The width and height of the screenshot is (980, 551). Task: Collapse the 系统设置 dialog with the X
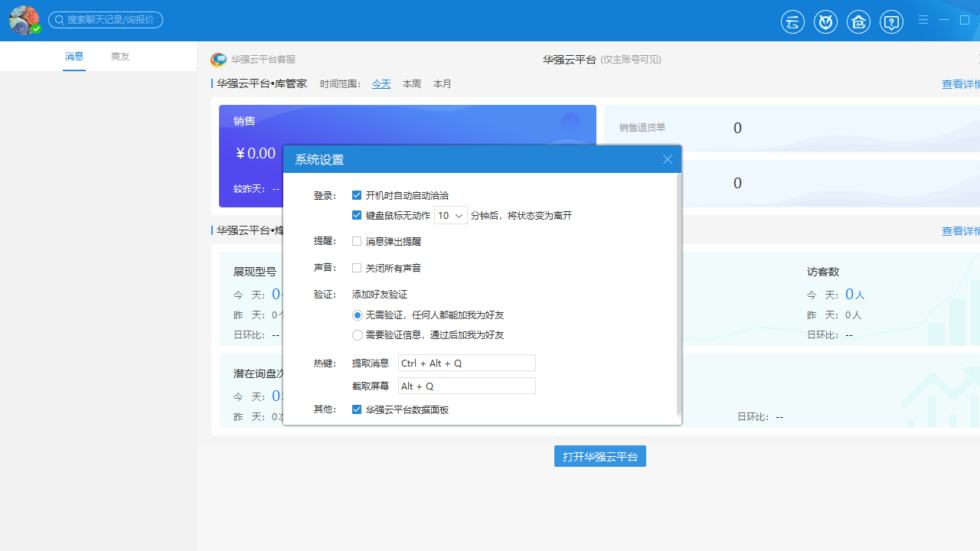tap(667, 159)
